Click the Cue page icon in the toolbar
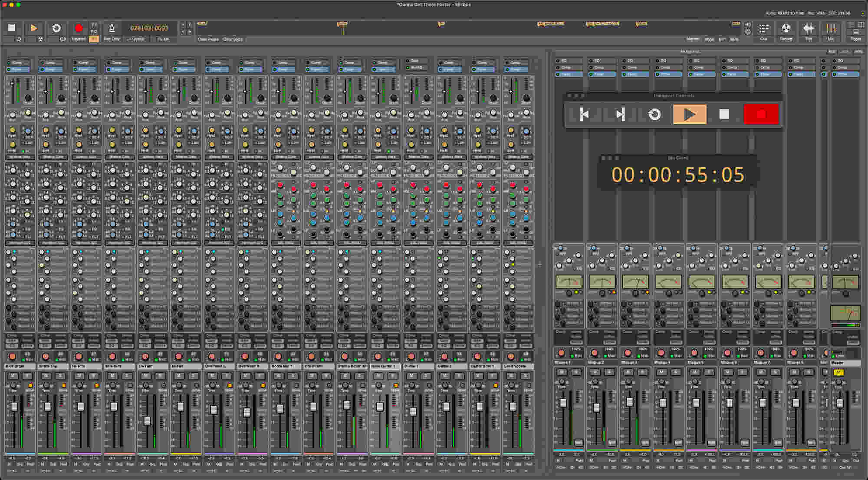 tap(765, 30)
